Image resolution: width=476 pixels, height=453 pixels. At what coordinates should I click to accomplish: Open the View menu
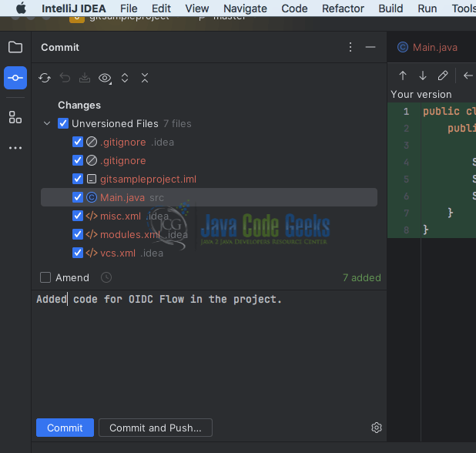click(x=197, y=8)
